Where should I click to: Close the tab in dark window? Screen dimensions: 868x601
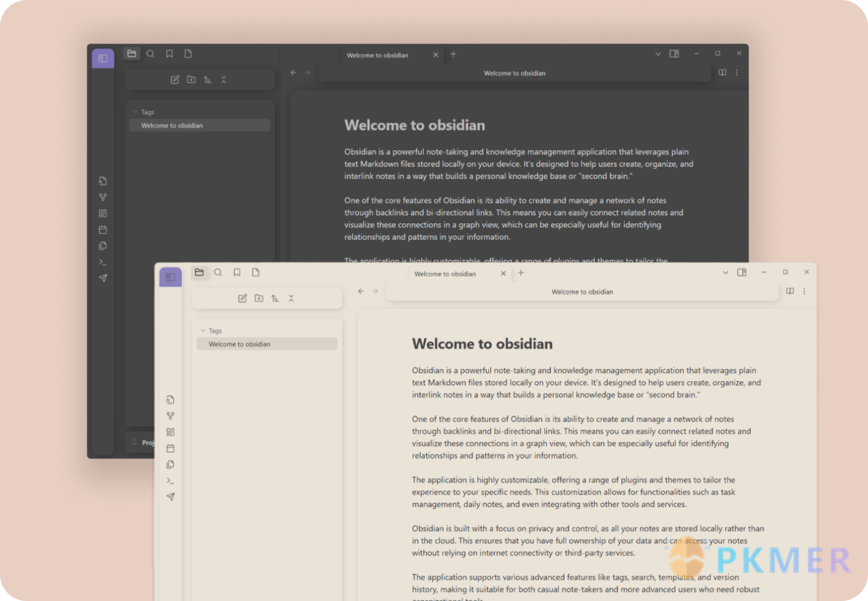[x=436, y=55]
